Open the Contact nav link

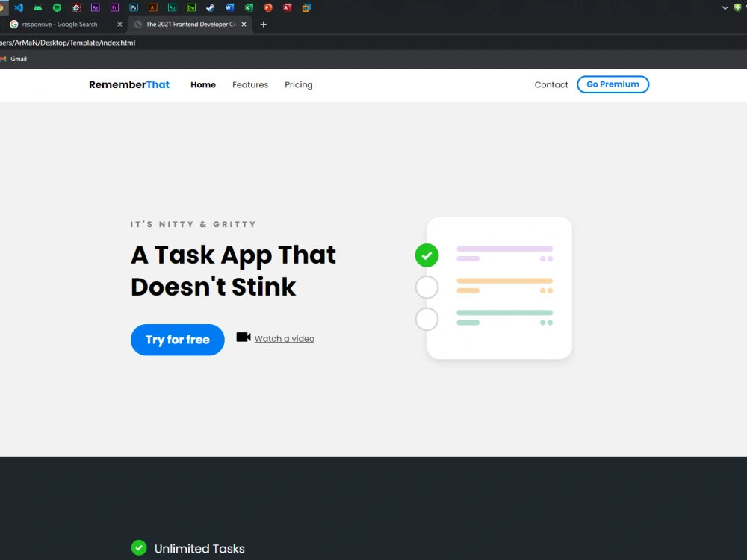pyautogui.click(x=551, y=85)
